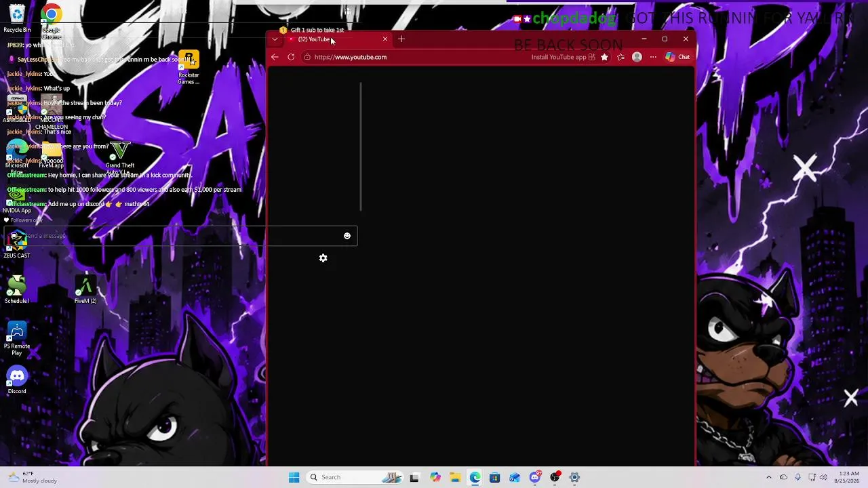Open the Mostly cloudy weather widget
The height and width of the screenshot is (488, 868).
click(33, 477)
